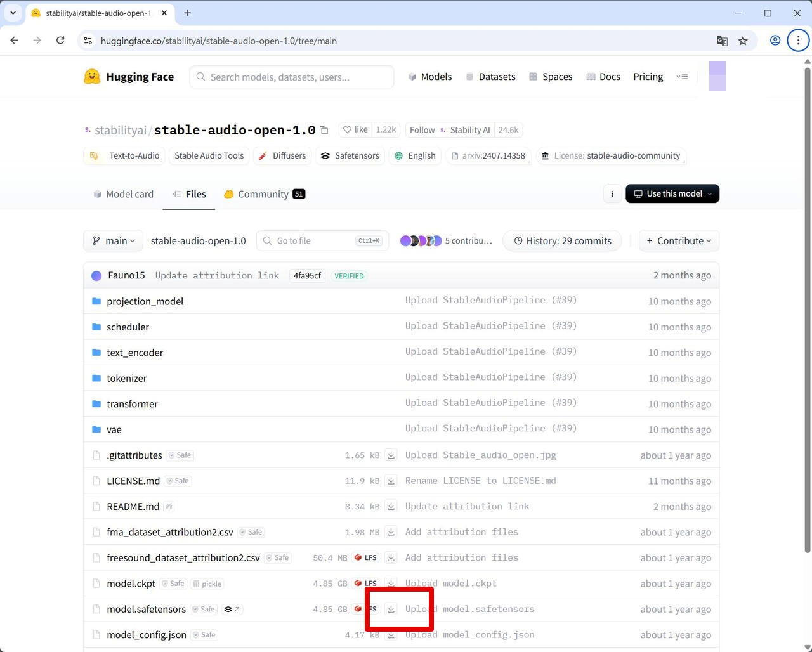
Task: Open the README.md file
Action: (133, 507)
